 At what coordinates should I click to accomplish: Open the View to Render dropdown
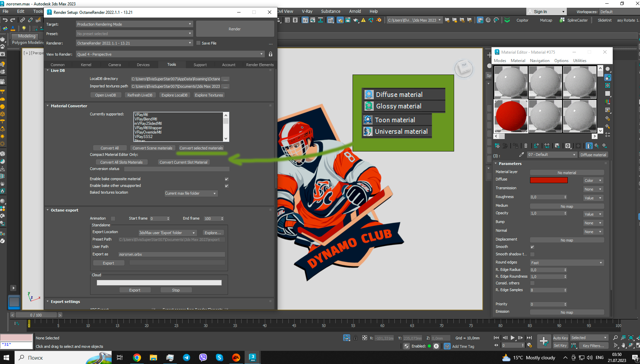[170, 54]
